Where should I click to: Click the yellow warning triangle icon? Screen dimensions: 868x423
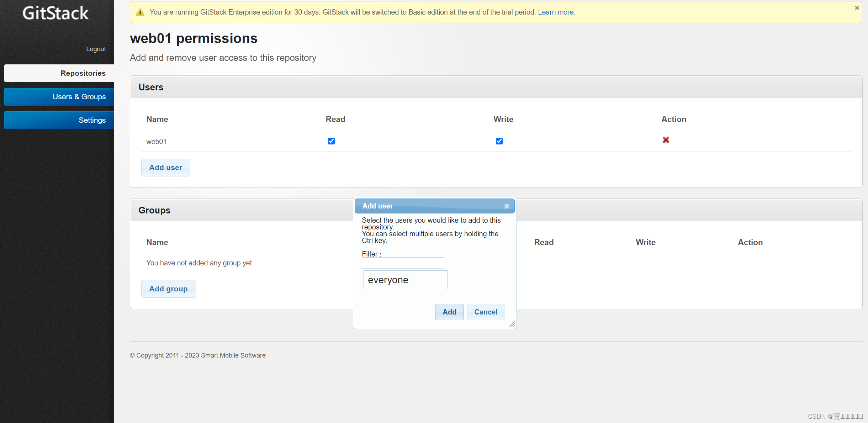tap(140, 12)
